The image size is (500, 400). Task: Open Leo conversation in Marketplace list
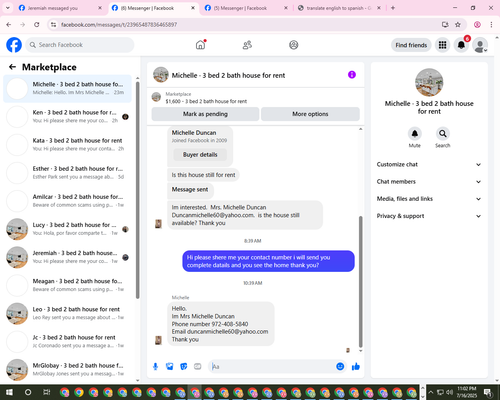pyautogui.click(x=68, y=313)
